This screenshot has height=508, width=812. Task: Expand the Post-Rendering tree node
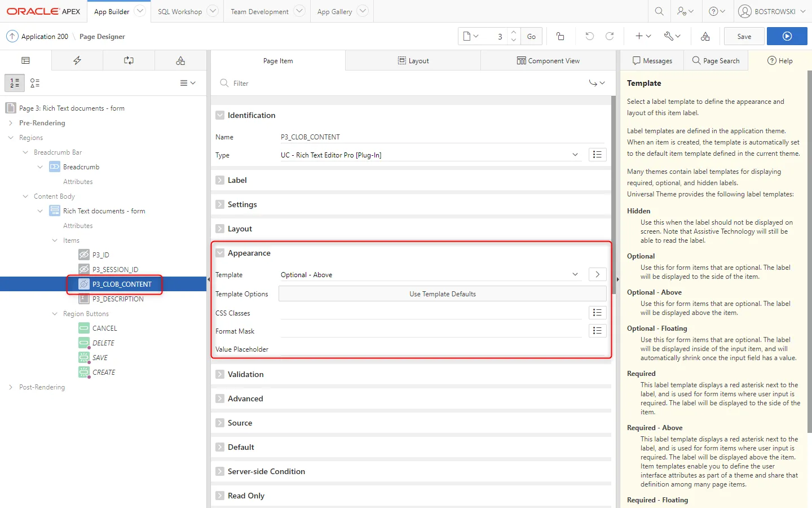[x=11, y=387]
